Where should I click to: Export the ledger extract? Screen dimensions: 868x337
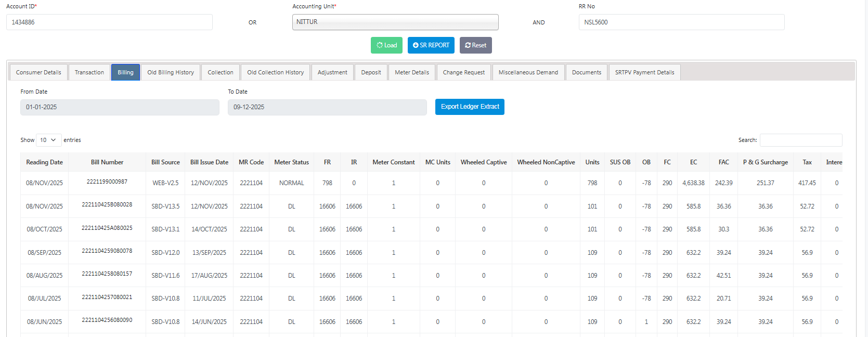470,107
